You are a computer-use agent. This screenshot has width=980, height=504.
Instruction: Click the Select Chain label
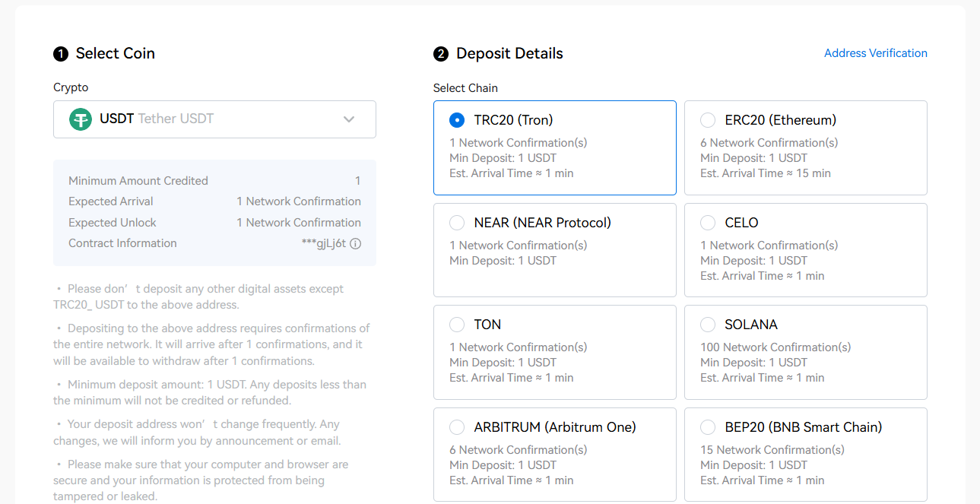point(465,88)
